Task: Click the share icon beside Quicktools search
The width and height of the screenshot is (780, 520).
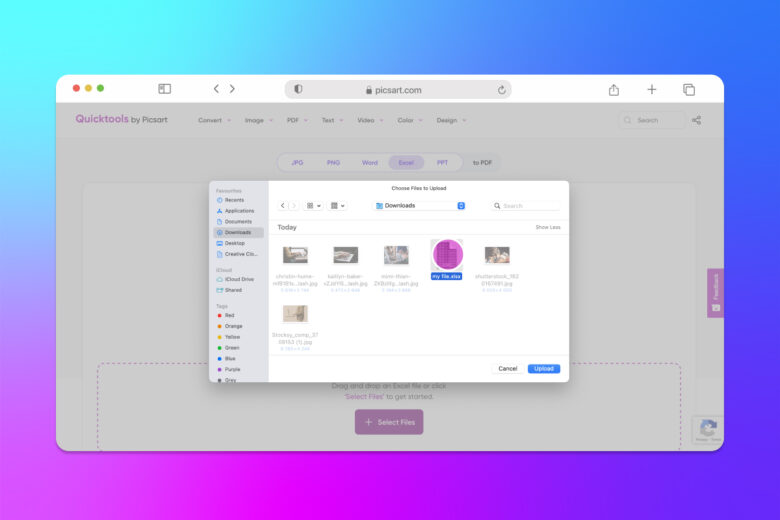Action: click(696, 120)
